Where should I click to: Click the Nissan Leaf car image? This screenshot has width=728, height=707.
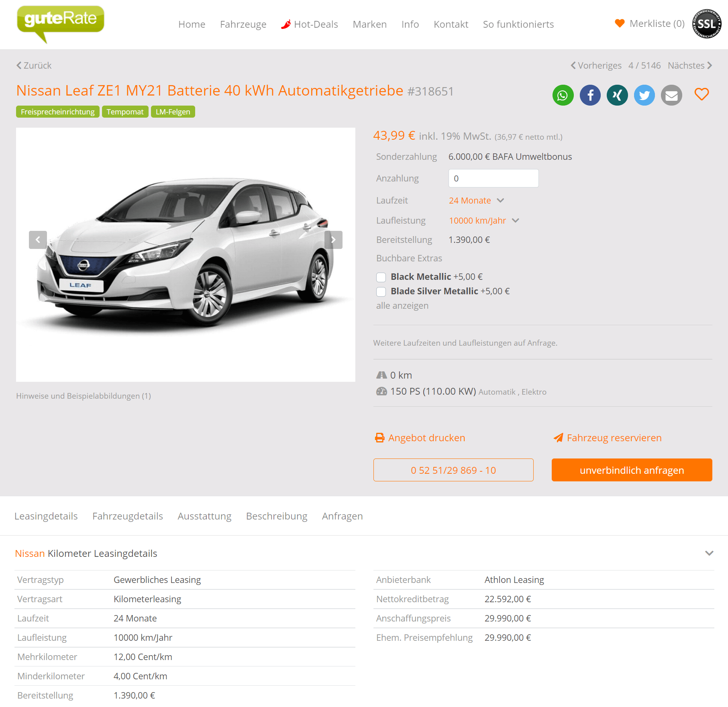pyautogui.click(x=186, y=255)
